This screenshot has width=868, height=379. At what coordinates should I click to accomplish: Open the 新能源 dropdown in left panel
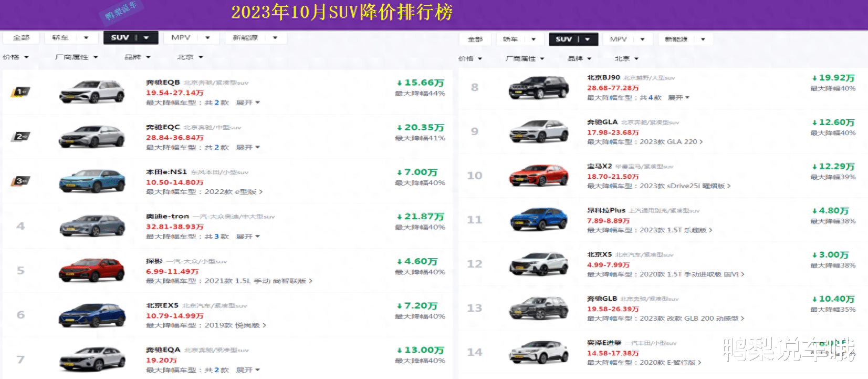pos(255,38)
